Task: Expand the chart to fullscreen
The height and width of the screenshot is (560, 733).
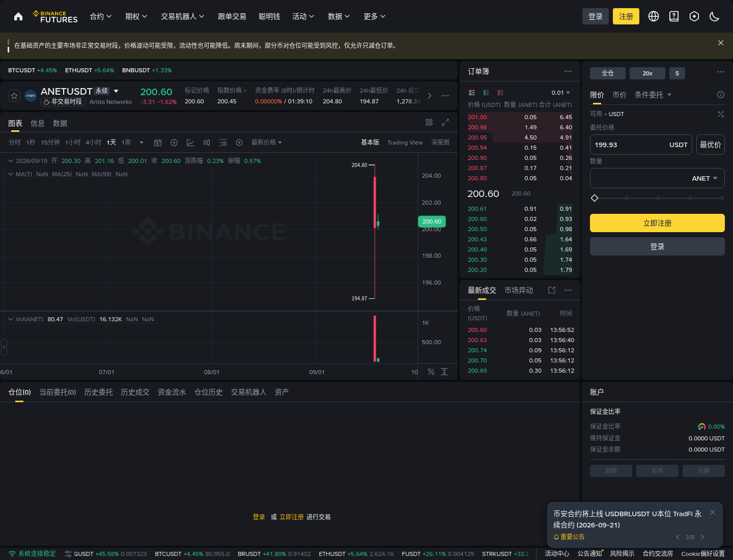Action: [x=445, y=122]
